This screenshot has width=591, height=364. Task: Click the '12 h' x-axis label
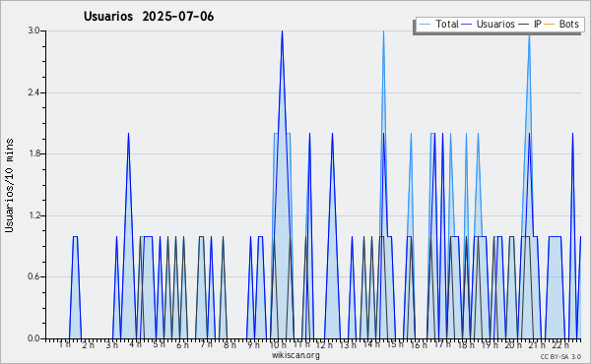pos(324,344)
